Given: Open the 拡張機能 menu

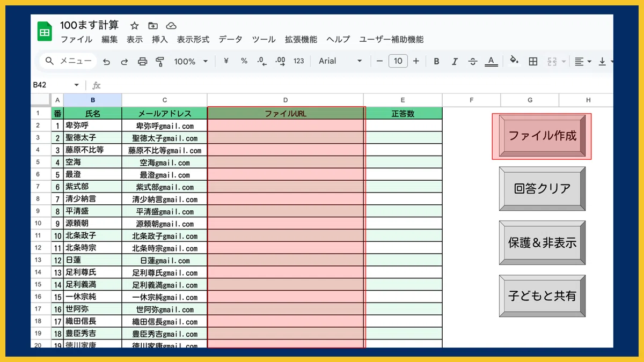Looking at the screenshot, I should point(301,39).
